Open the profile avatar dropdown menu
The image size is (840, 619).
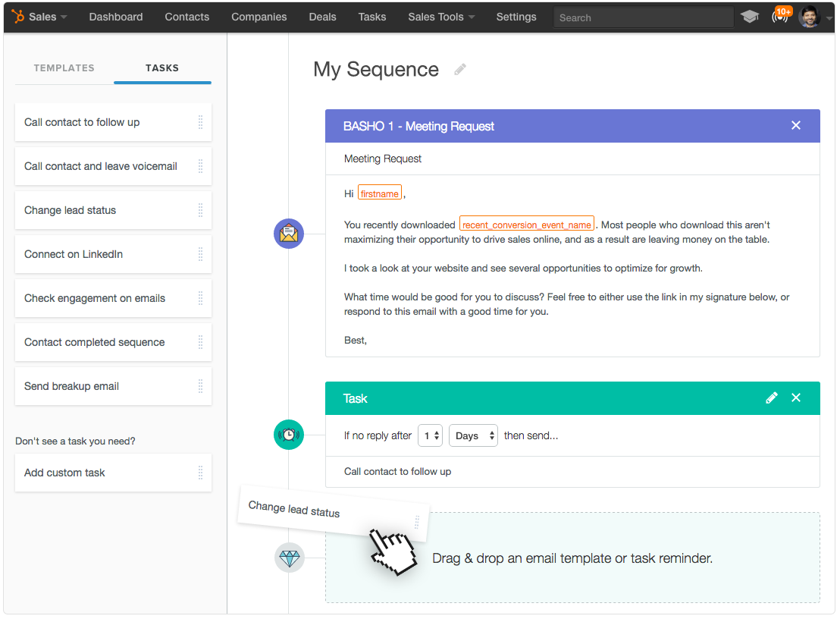coord(810,16)
